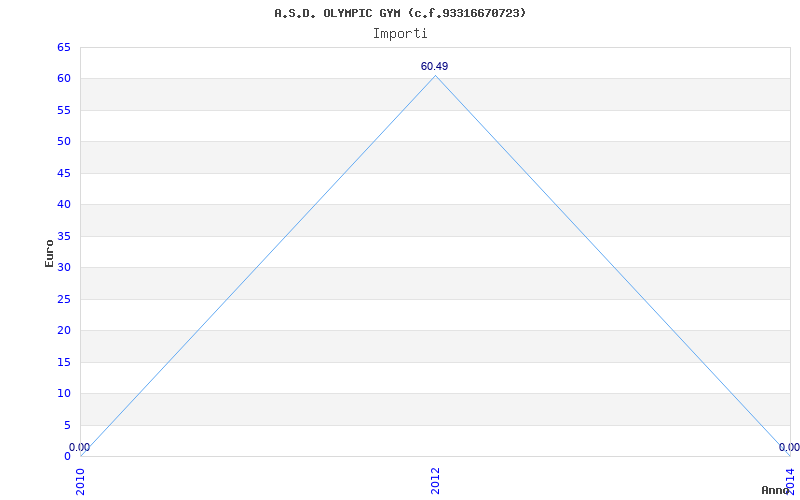Select the 2012 x-axis label
This screenshot has width=800, height=500.
point(435,481)
